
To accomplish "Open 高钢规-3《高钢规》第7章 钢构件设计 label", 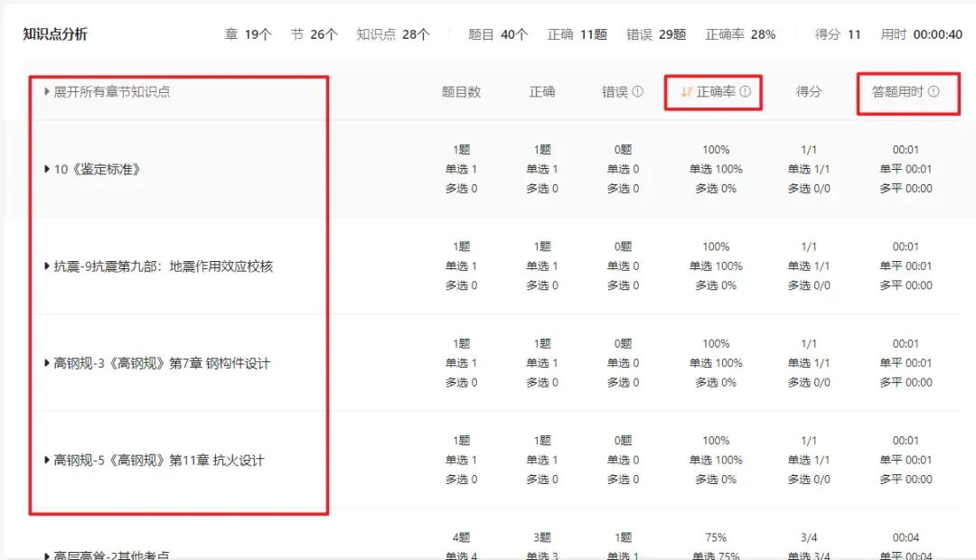I will click(x=162, y=363).
